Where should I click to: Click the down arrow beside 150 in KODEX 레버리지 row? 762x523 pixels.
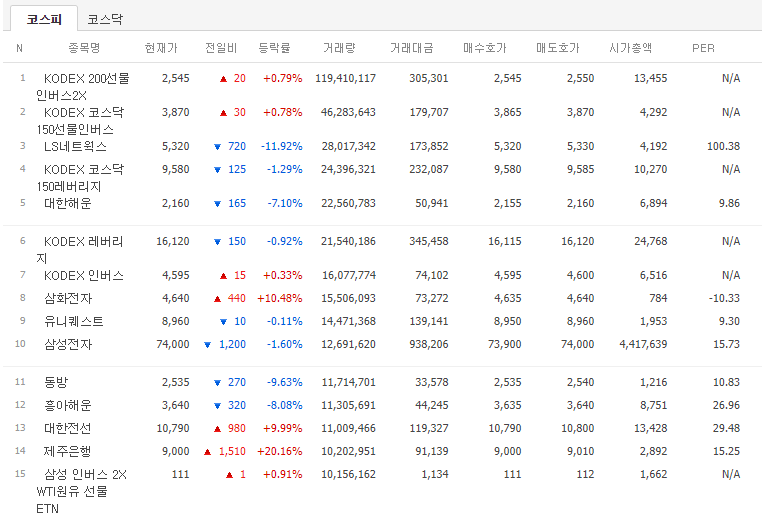coord(217,242)
